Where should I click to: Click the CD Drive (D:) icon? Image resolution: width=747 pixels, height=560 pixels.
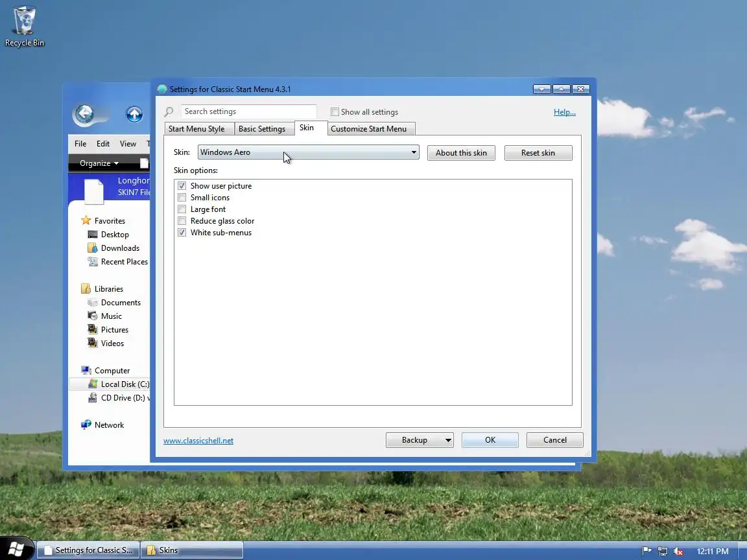(x=93, y=397)
